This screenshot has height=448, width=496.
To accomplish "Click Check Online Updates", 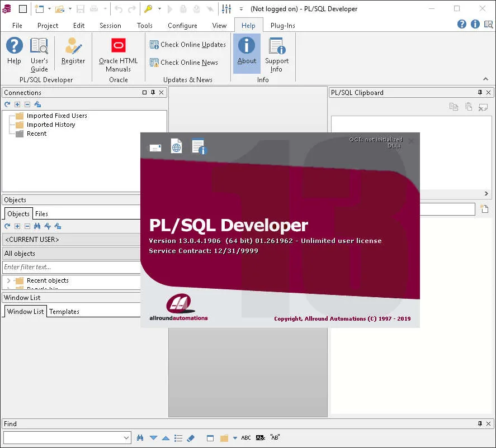I will point(188,45).
